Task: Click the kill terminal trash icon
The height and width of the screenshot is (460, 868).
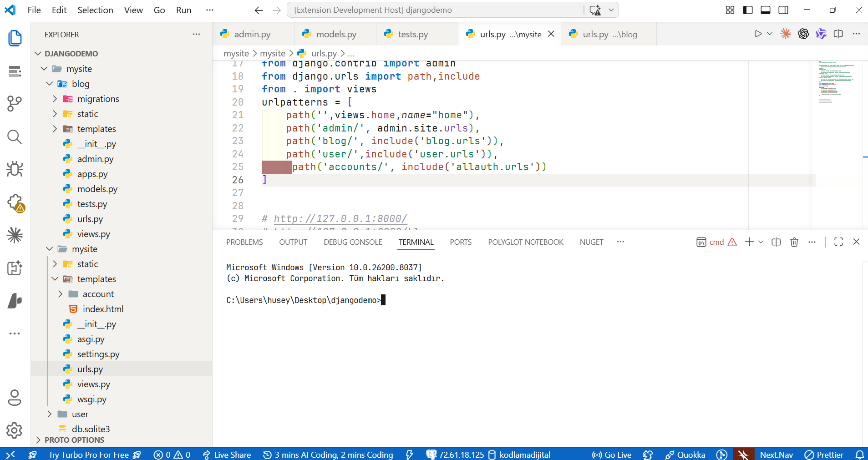Action: click(794, 242)
